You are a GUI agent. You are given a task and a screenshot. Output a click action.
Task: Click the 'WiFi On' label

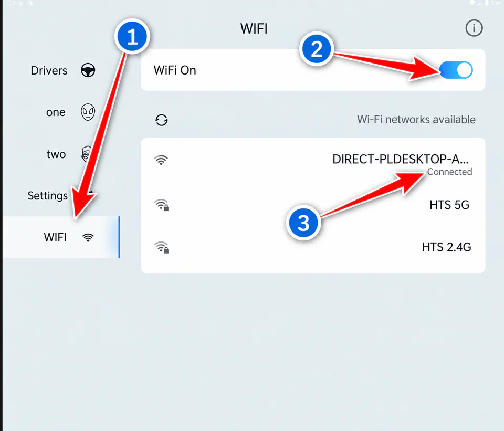[x=175, y=70]
